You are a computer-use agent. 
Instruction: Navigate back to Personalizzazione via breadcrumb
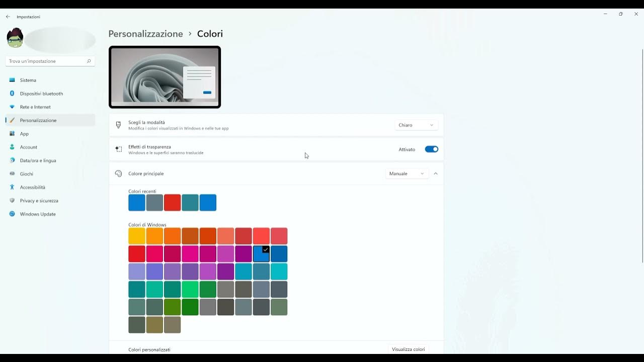[145, 34]
